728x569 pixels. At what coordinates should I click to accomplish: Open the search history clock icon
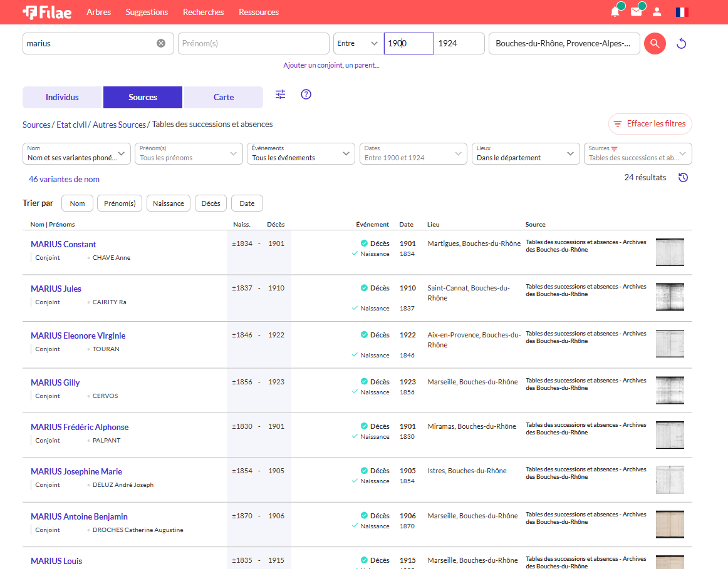pos(684,178)
